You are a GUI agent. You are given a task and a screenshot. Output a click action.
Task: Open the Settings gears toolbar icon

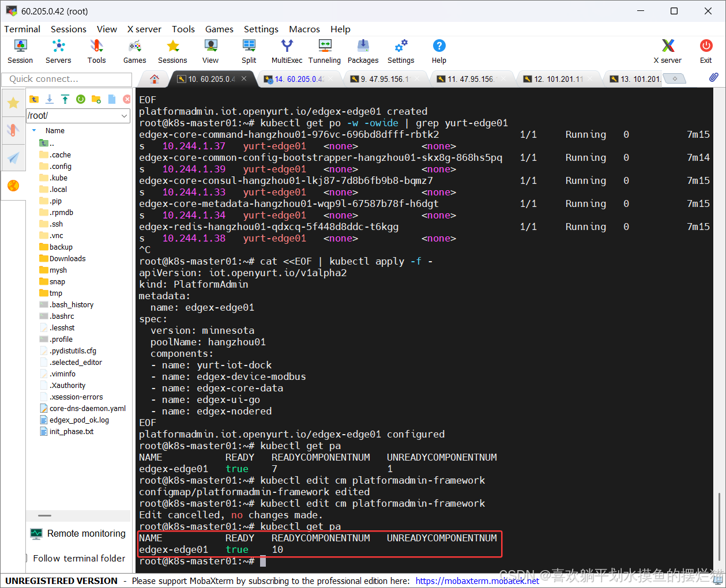401,51
